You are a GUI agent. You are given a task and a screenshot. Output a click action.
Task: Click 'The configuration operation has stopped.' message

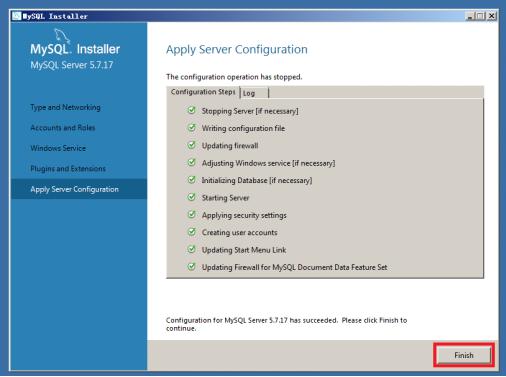click(x=234, y=77)
